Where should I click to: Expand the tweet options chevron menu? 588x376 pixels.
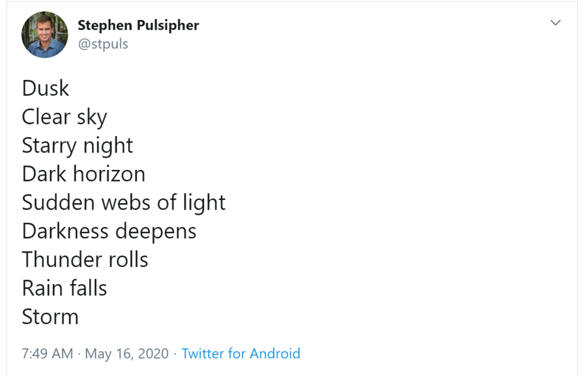pyautogui.click(x=555, y=23)
